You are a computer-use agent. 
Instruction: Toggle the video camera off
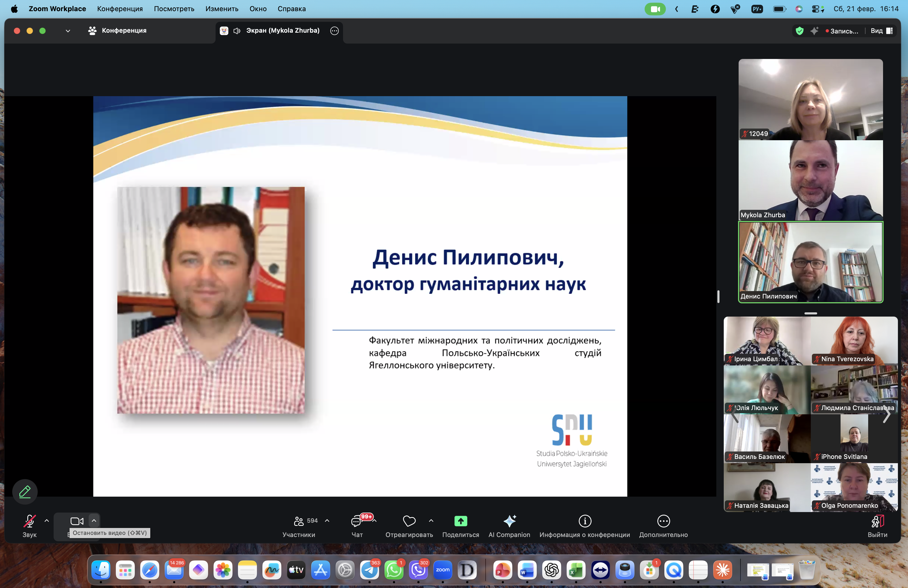77,521
